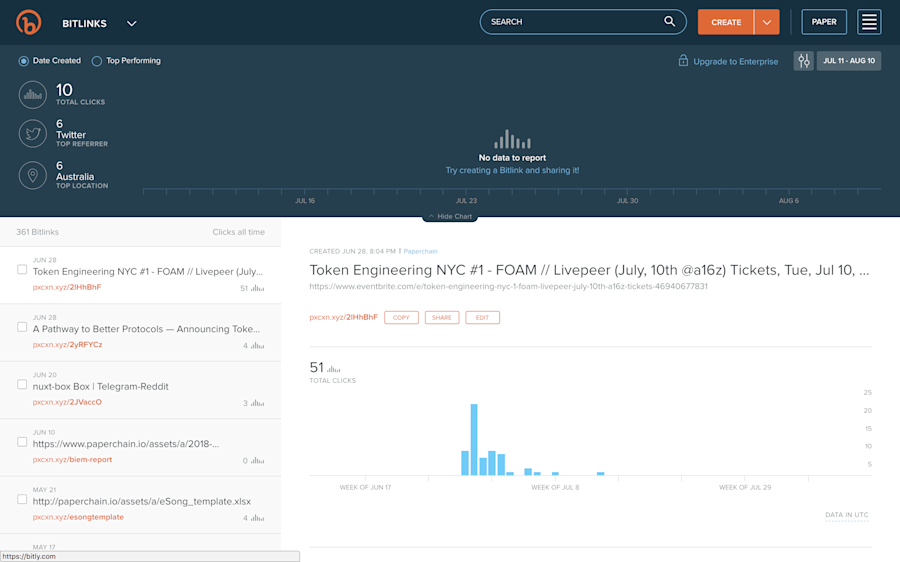
Task: Open the hamburger menu icon
Action: (x=869, y=22)
